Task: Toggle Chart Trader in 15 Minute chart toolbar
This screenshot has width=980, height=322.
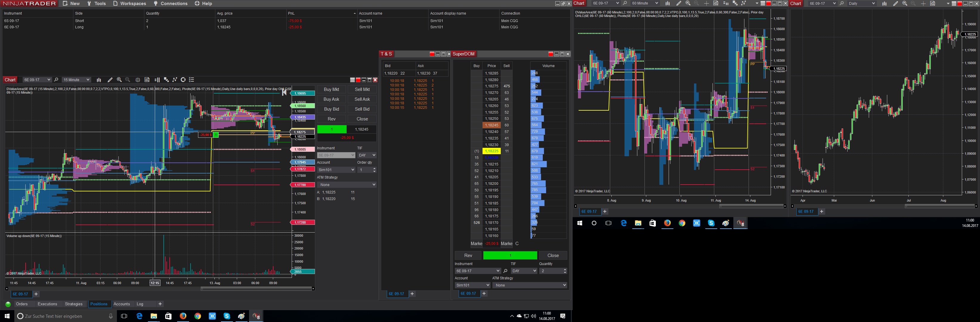Action: point(157,80)
